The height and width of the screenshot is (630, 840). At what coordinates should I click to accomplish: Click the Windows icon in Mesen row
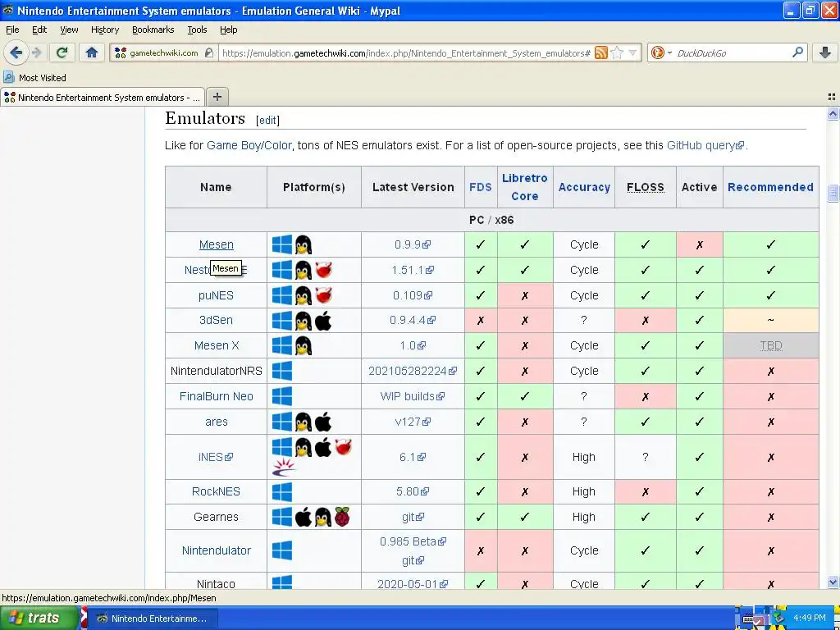coord(282,244)
